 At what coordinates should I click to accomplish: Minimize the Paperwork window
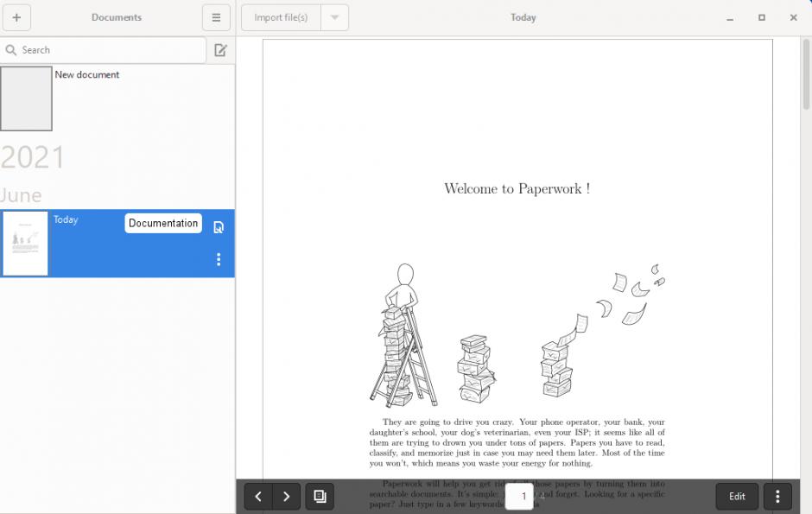pos(730,17)
